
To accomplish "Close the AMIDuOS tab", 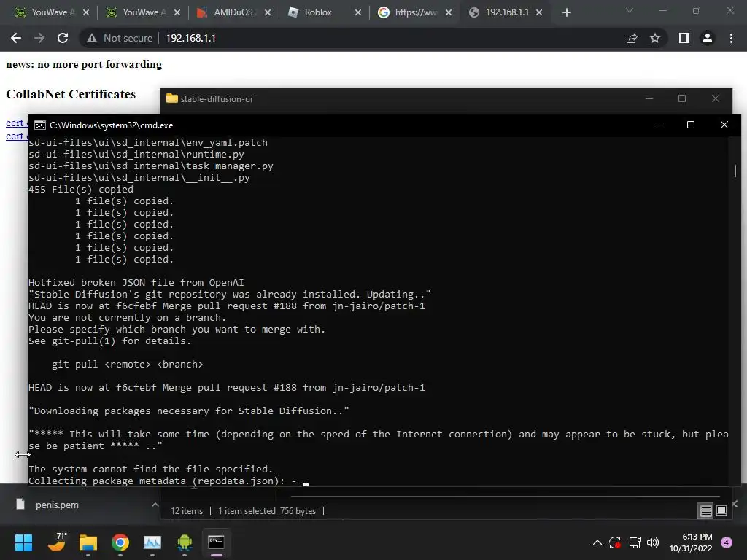I will (x=268, y=12).
